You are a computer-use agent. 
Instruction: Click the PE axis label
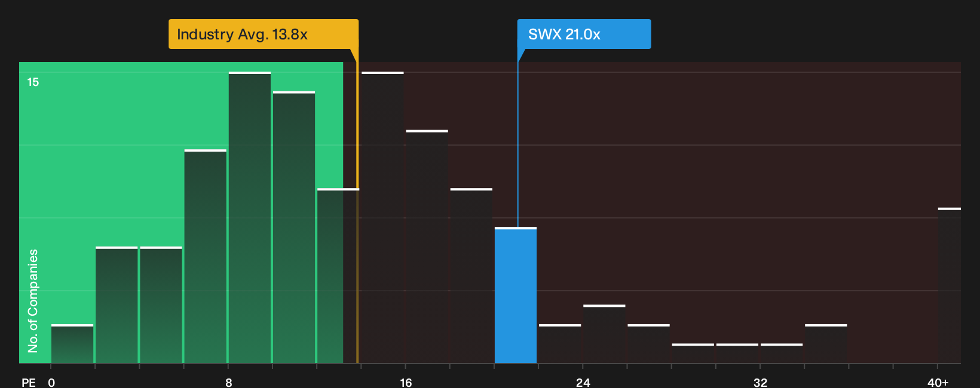coord(29,382)
